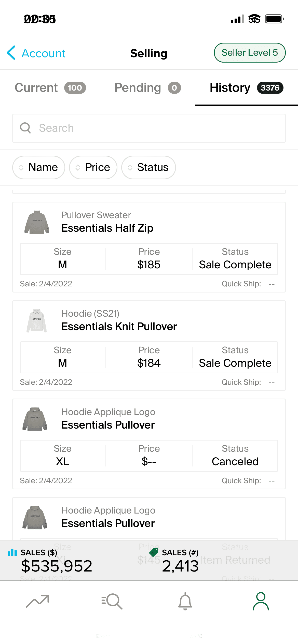298x644 pixels.
Task: Switch to the Pending tab
Action: (x=148, y=88)
